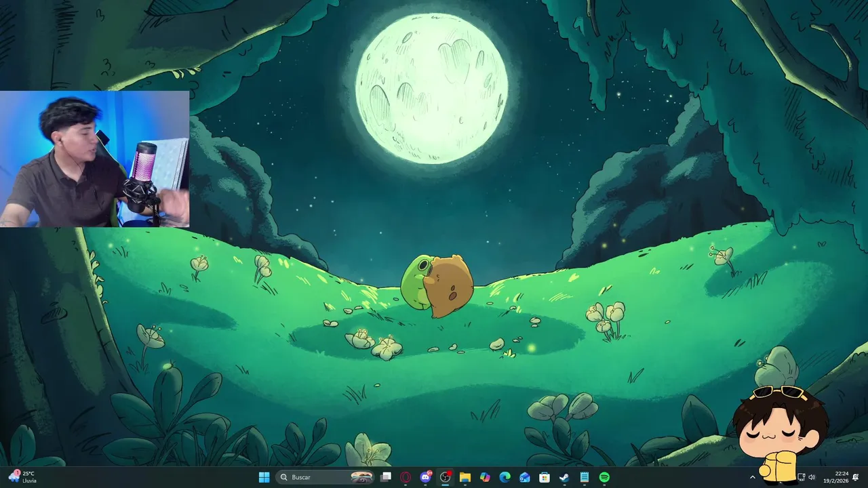868x488 pixels.
Task: Launch Opera browser from the taskbar
Action: pos(406,477)
